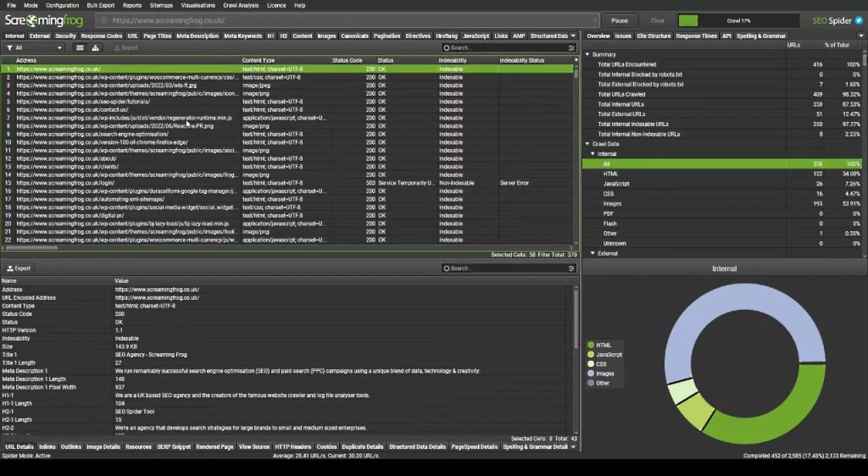Collapse the Crawl Data section

(588, 144)
